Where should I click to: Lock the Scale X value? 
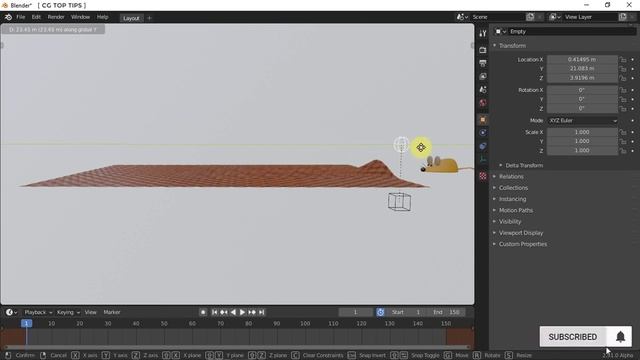[x=623, y=132]
